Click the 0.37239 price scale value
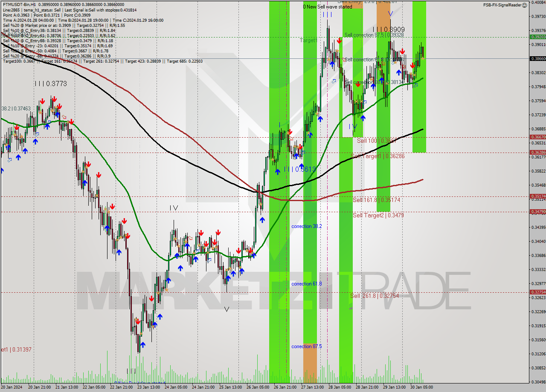The image size is (546, 392). pos(538,115)
